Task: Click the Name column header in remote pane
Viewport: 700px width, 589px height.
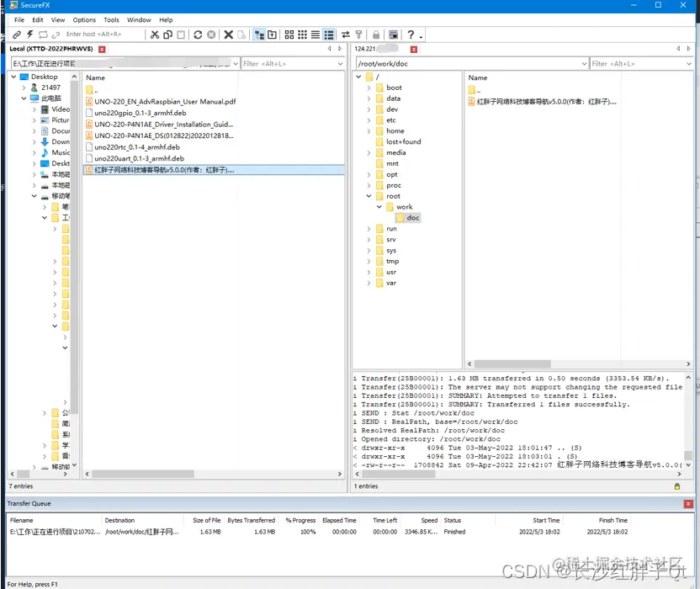Action: click(x=478, y=77)
